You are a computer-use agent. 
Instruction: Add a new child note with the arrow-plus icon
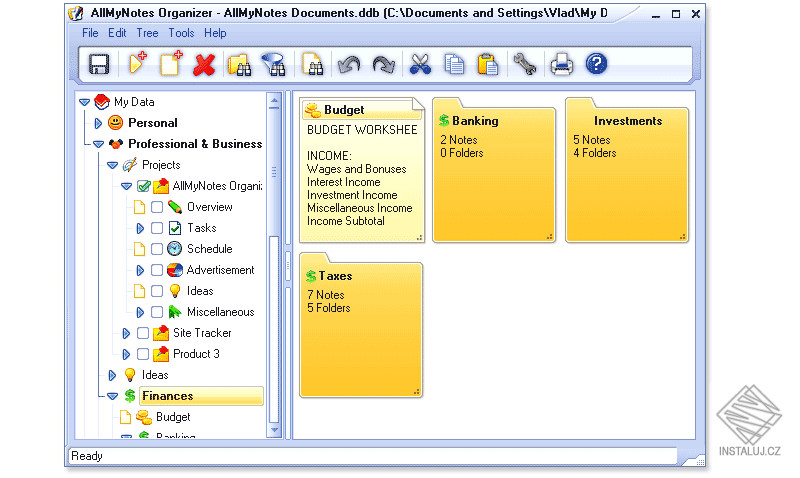[x=136, y=64]
